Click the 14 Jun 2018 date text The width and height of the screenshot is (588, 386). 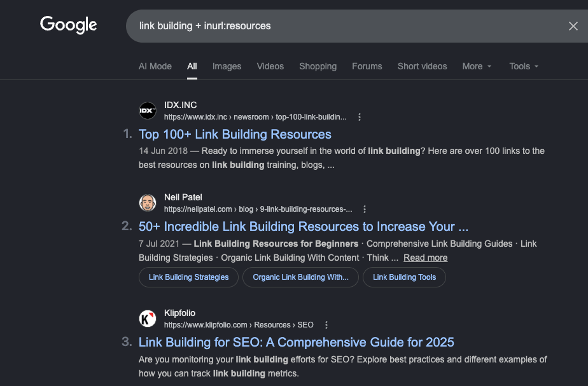point(163,151)
